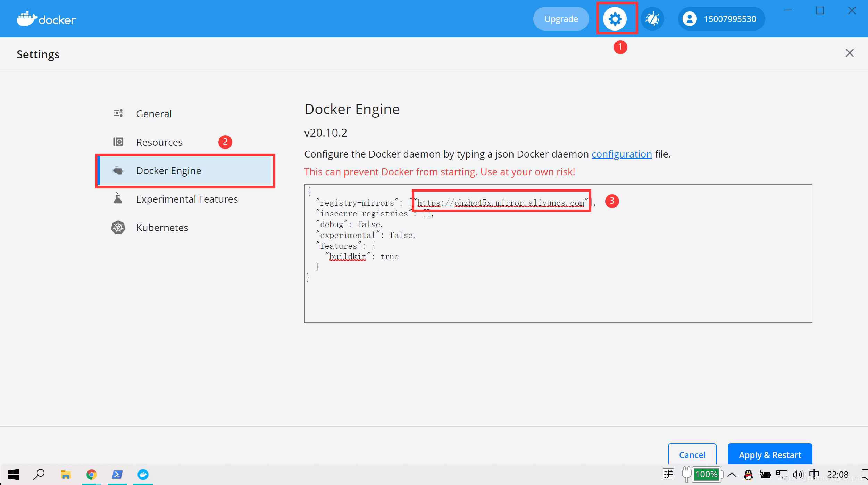Click the Kubernetes wheel icon
The height and width of the screenshot is (485, 868).
(x=118, y=227)
